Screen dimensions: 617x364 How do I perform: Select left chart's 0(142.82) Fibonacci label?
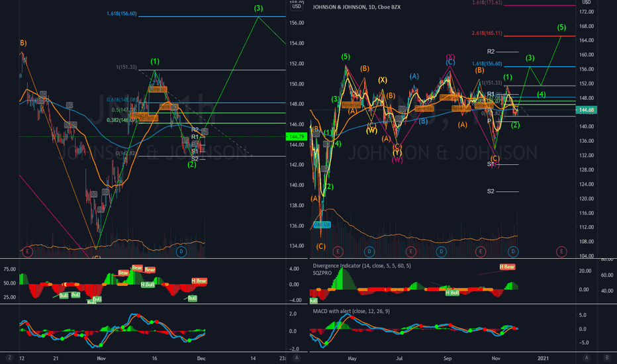(x=126, y=153)
